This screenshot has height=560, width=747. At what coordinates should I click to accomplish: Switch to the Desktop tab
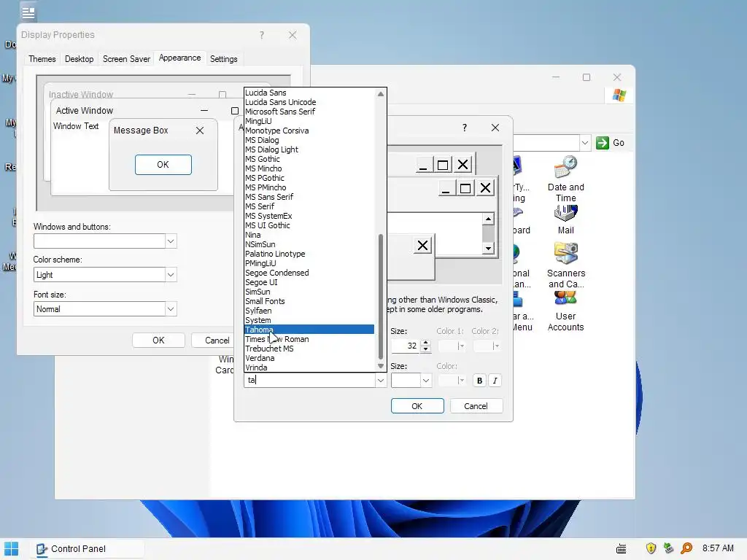(79, 59)
